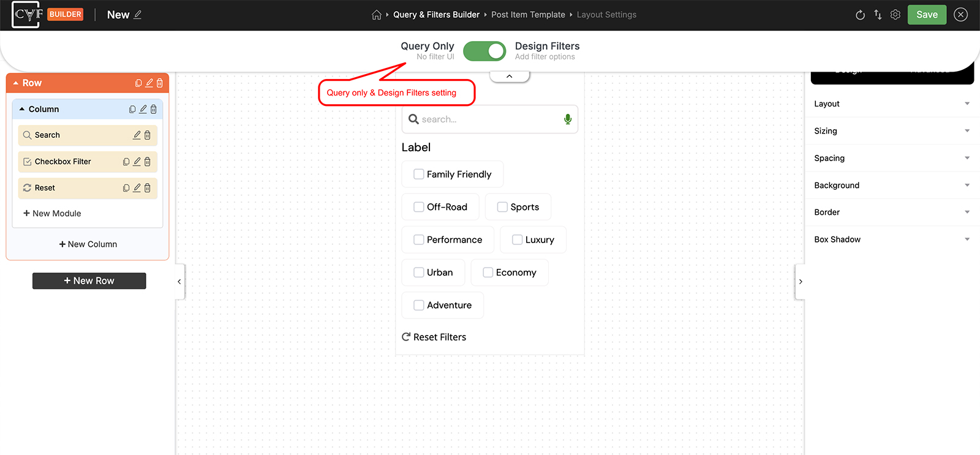Expand the Border settings section
The image size is (980, 455).
click(892, 212)
